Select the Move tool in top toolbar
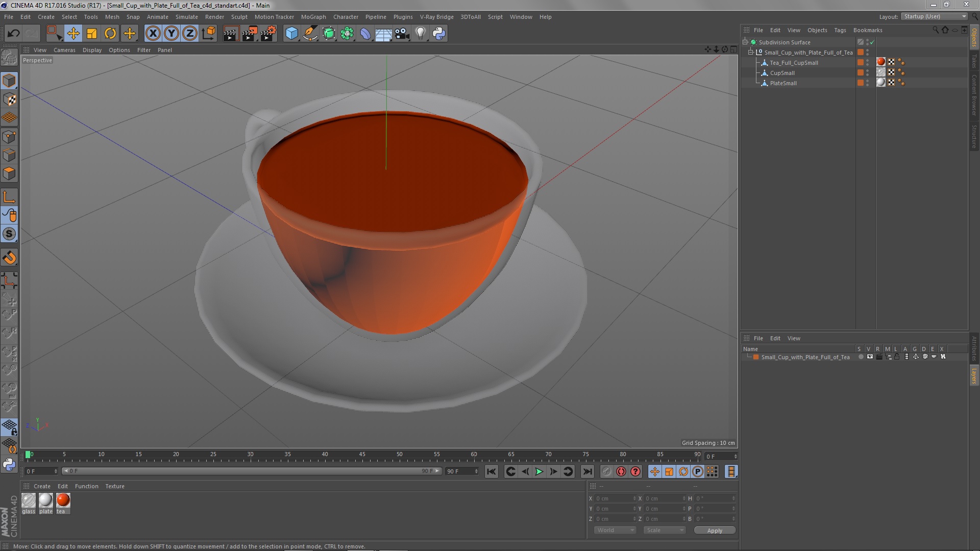 point(73,34)
